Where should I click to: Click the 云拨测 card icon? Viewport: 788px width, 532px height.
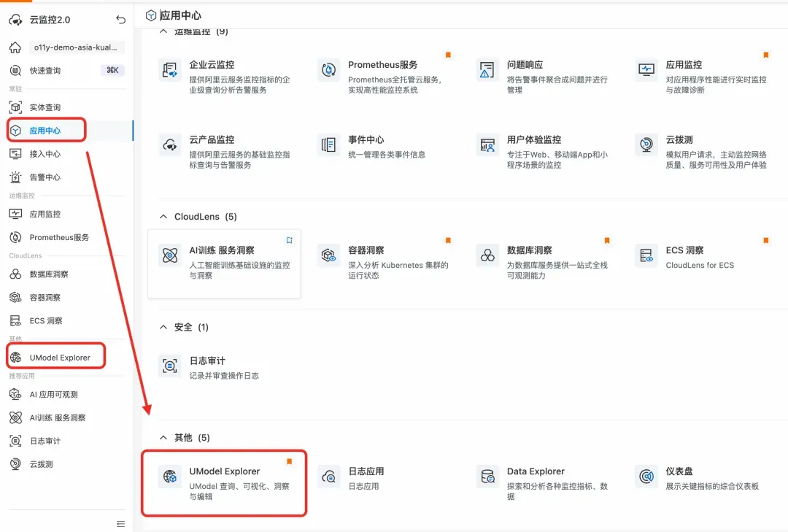646,144
